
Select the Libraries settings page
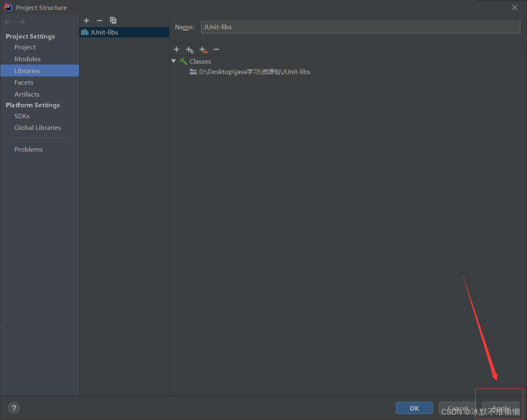pos(39,71)
